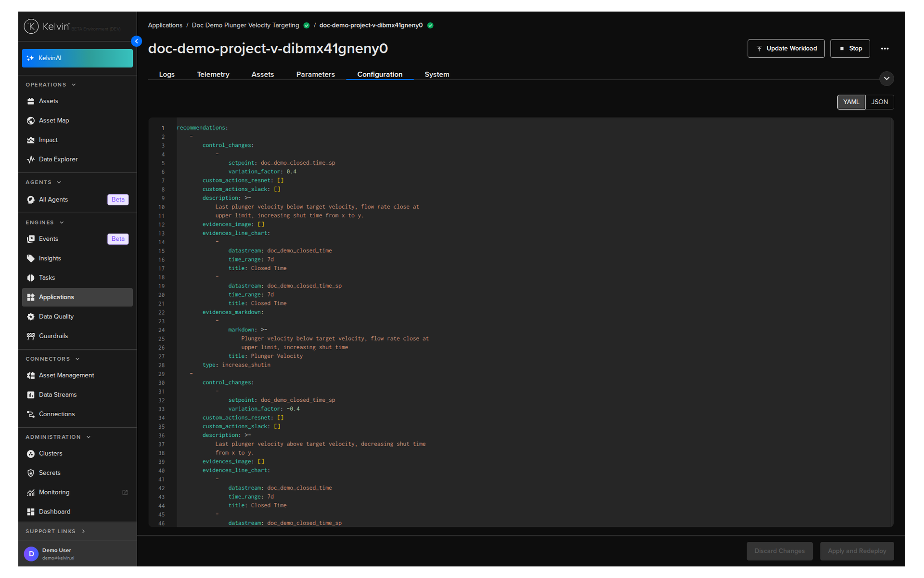Stop the workload

point(850,49)
